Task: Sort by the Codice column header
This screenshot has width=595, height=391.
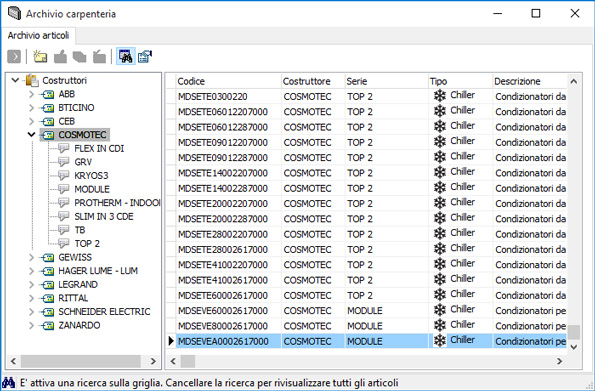Action: coord(228,81)
